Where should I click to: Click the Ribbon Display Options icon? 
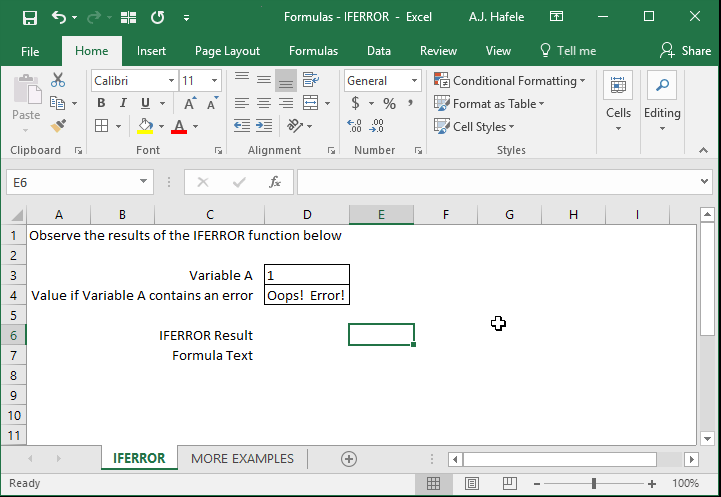tap(556, 17)
